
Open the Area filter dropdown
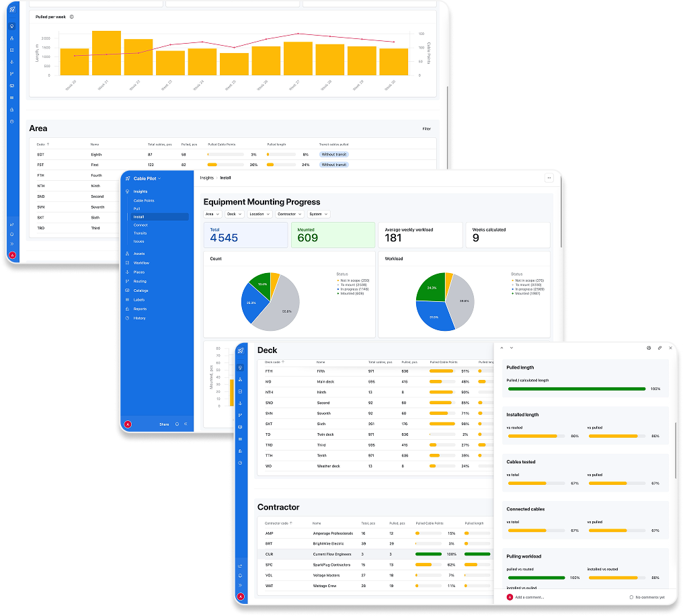point(212,214)
